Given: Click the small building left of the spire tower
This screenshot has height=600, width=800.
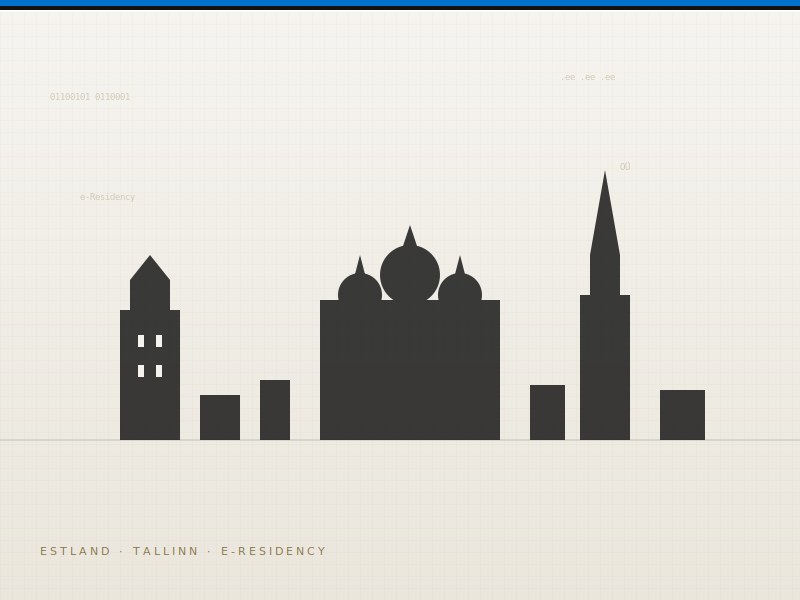Looking at the screenshot, I should coord(547,412).
